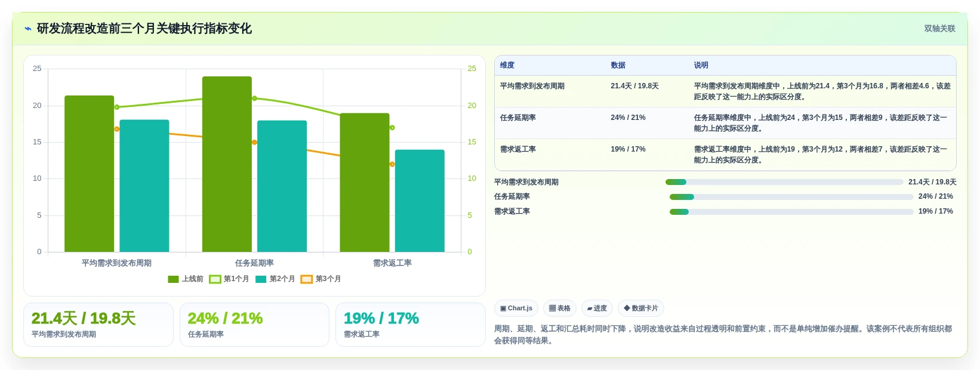This screenshot has width=980, height=370.
Task: Click the orange line point above 需求返工率
Action: 392,164
